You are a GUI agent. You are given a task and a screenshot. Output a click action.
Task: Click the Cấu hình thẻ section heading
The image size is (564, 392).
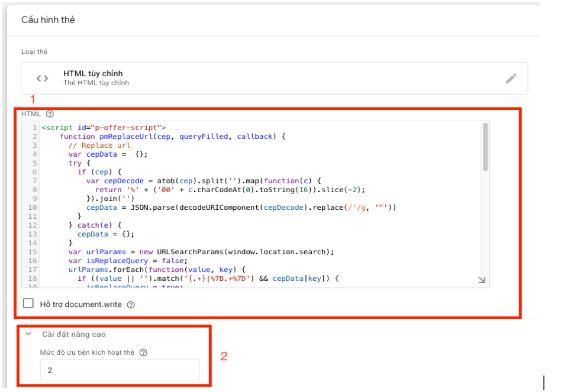(x=48, y=20)
